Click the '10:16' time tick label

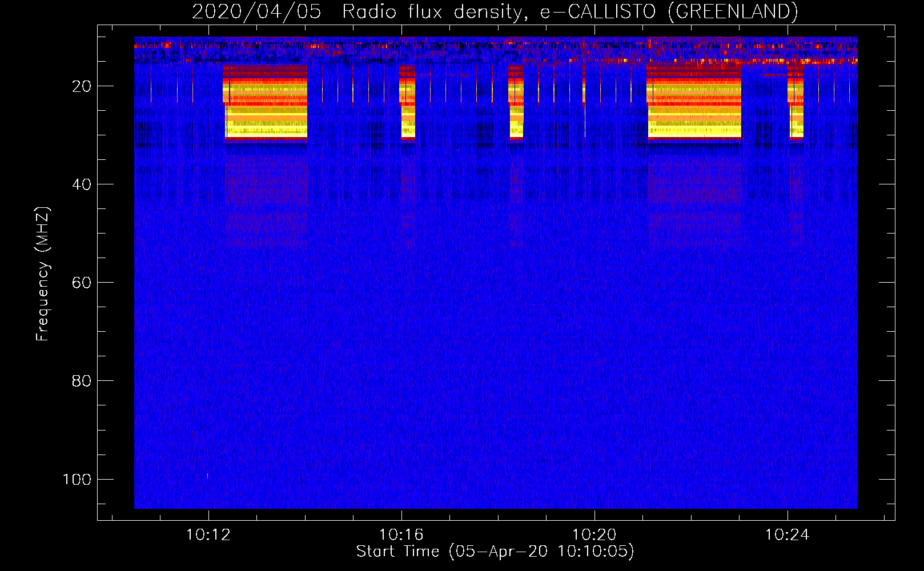(401, 535)
